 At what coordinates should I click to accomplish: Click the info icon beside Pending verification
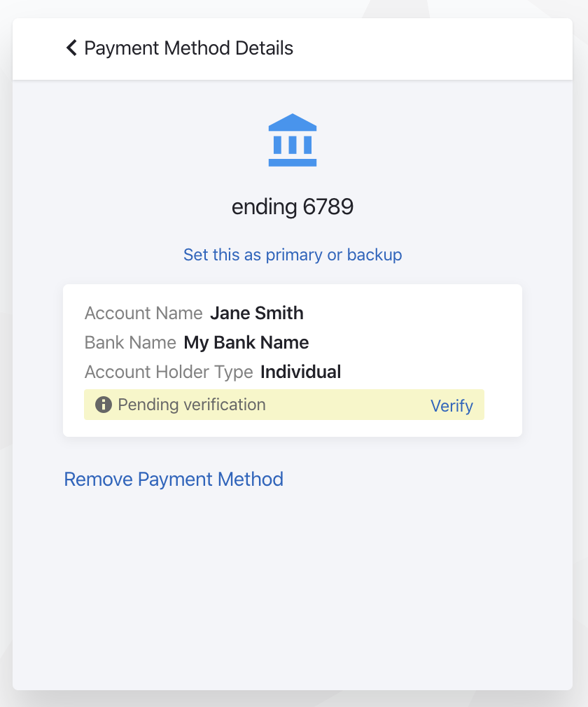pyautogui.click(x=104, y=405)
